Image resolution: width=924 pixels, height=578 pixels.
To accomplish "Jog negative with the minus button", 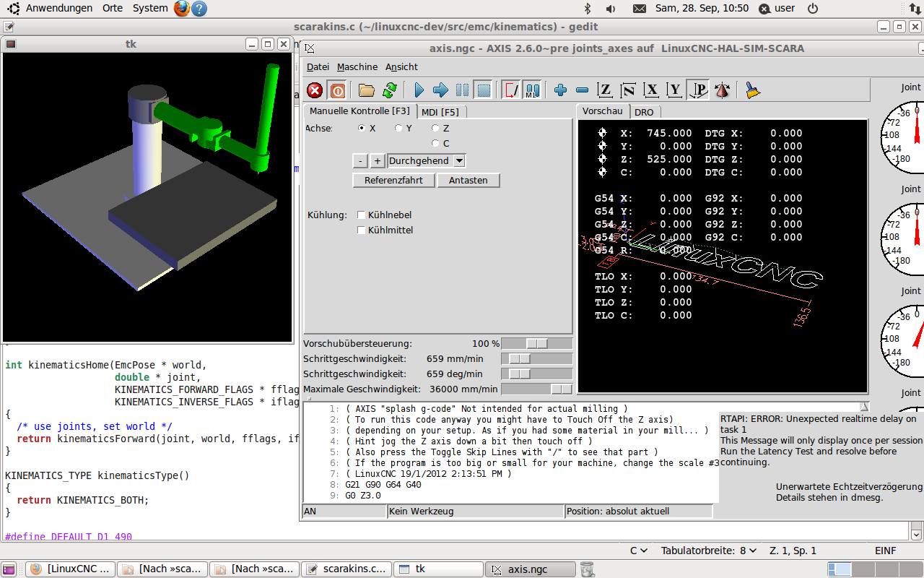I will pos(360,161).
